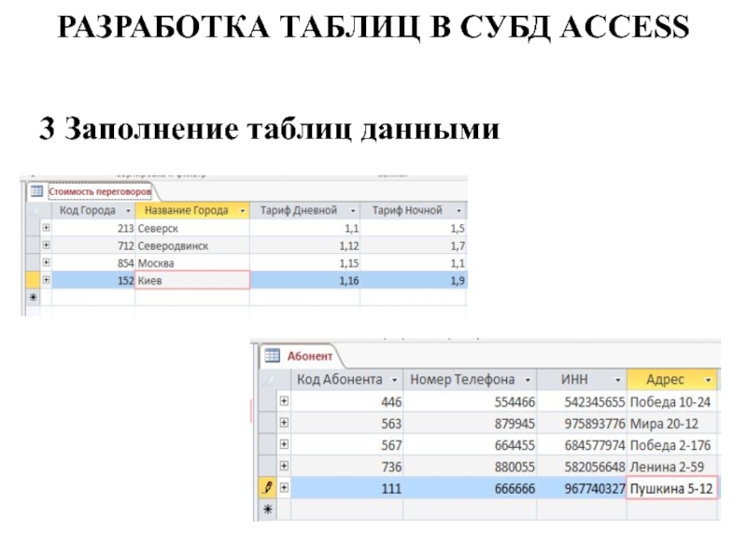747x560 pixels.
Task: Open the Название Города column dropdown arrow
Action: [x=243, y=211]
